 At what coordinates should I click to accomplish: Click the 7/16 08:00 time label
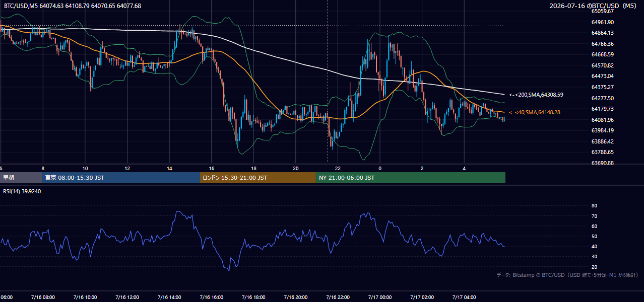42,297
